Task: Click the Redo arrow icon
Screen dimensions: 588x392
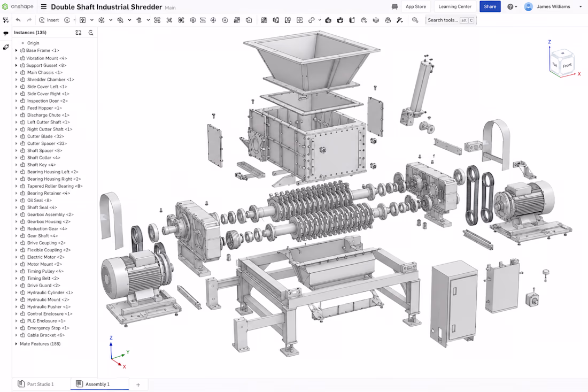Action: [x=29, y=20]
